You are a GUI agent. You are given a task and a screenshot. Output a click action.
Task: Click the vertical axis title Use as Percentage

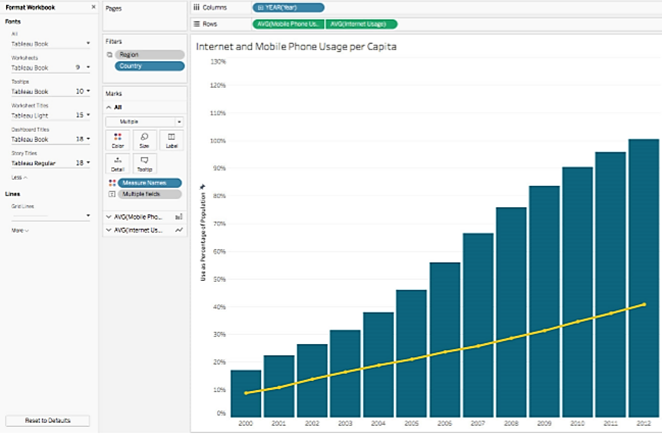coord(203,237)
